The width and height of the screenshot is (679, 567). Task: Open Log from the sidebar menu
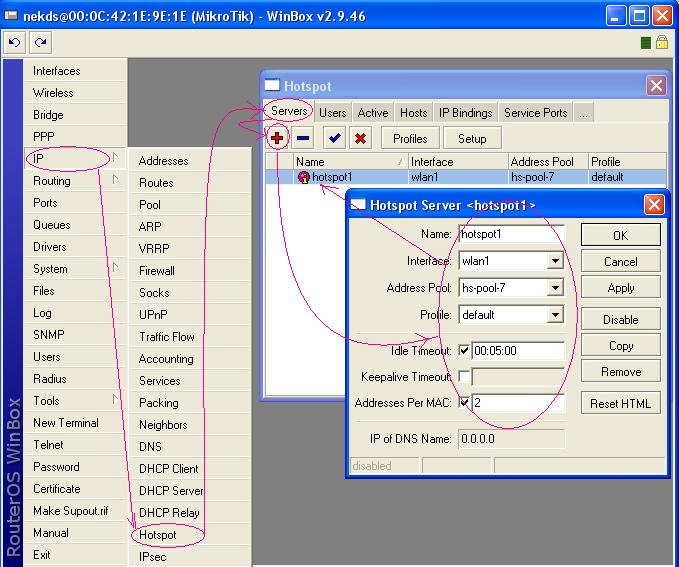point(74,312)
